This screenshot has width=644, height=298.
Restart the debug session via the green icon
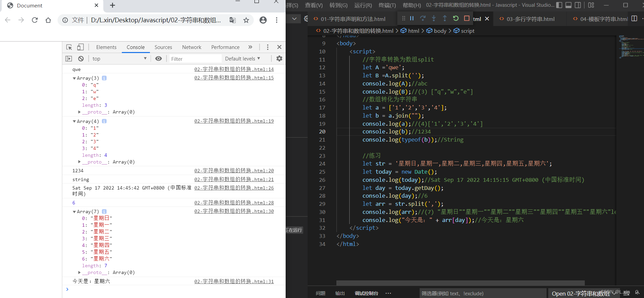tap(456, 18)
